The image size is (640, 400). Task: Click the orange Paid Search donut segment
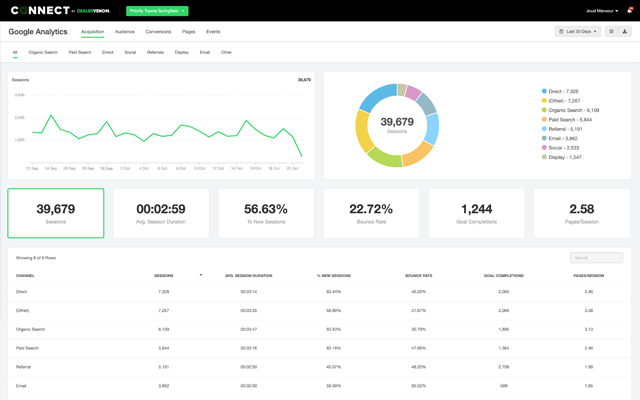[x=418, y=154]
